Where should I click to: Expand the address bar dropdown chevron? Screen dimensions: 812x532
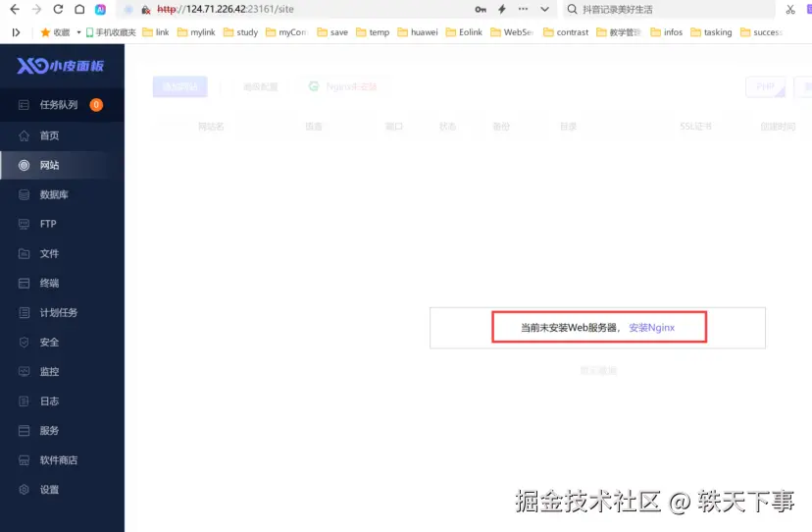(x=544, y=10)
